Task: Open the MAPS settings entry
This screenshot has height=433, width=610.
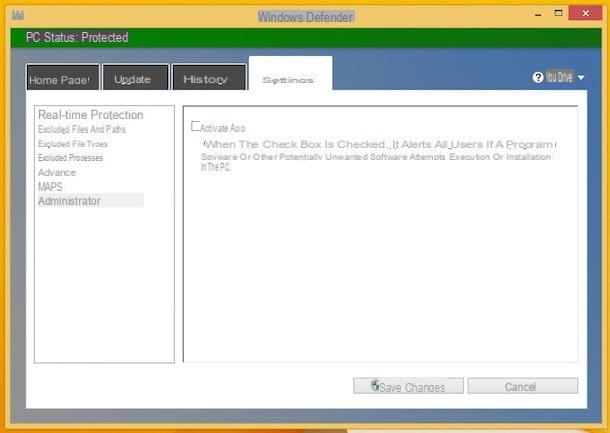Action: [50, 187]
